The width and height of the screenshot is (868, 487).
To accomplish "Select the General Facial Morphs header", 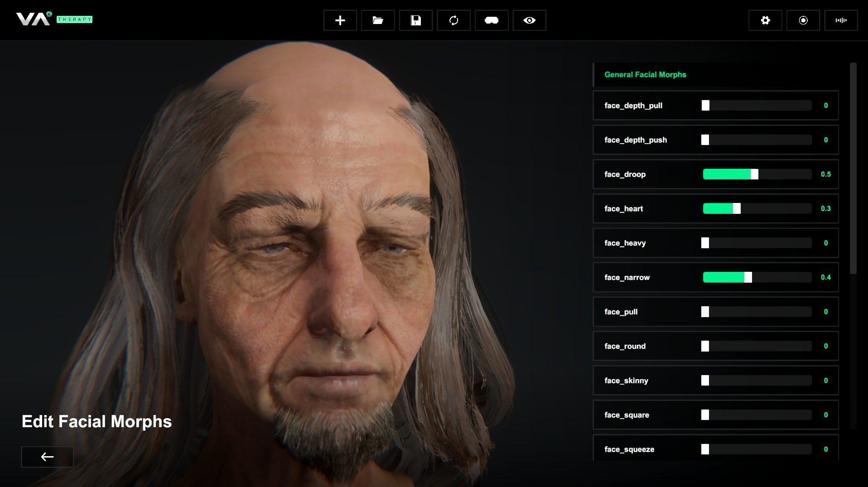I will coord(645,75).
